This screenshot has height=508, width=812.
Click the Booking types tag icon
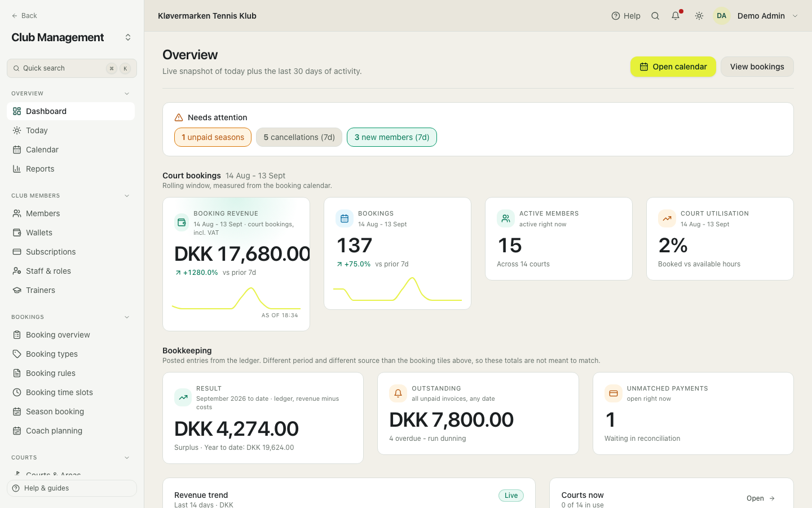tap(17, 354)
